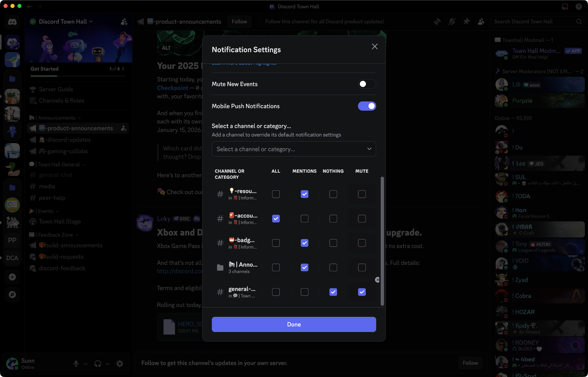Open pinned messages icon
Image resolution: width=588 pixels, height=377 pixels.
[467, 22]
